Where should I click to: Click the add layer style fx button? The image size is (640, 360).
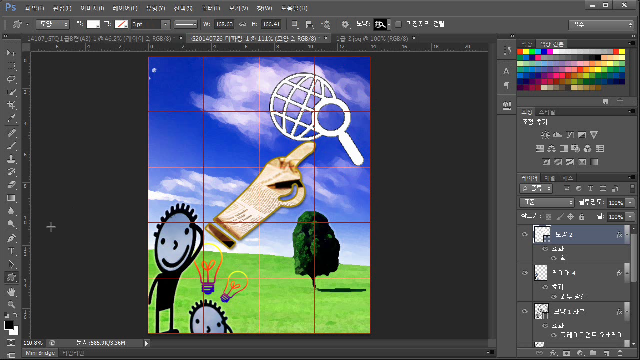(x=553, y=353)
